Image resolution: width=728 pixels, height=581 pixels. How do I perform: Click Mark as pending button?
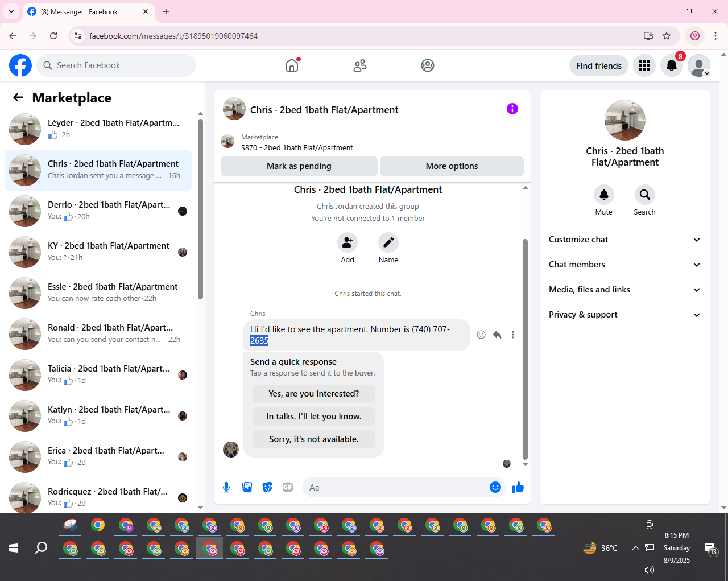[299, 166]
